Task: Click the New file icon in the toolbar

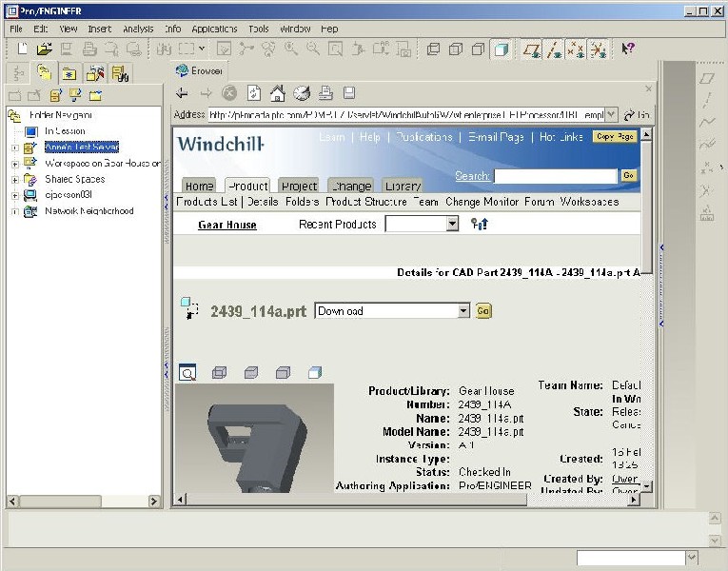Action: [22, 49]
